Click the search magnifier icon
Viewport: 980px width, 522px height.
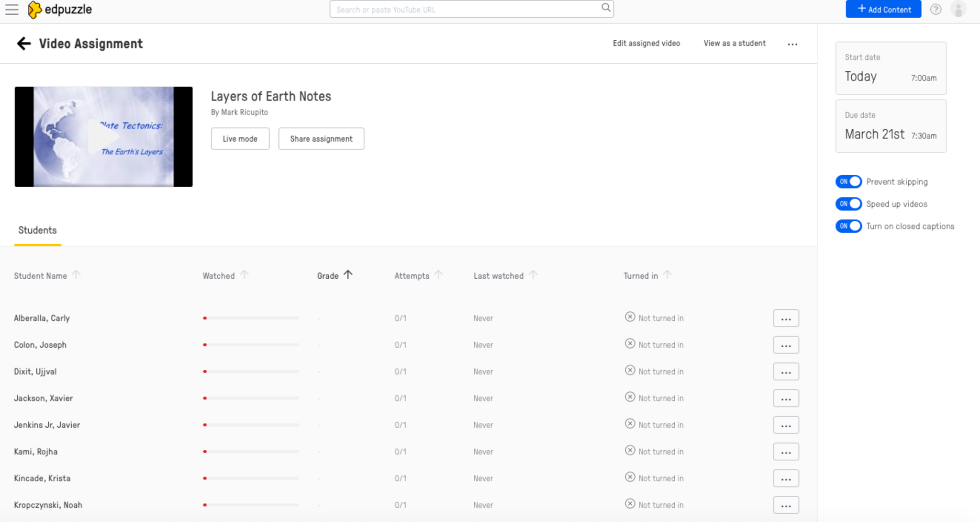[606, 8]
